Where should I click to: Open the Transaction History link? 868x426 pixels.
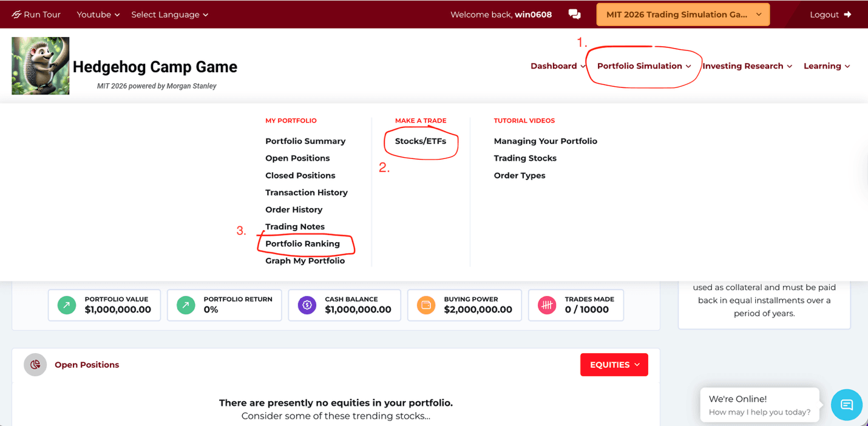pos(306,192)
